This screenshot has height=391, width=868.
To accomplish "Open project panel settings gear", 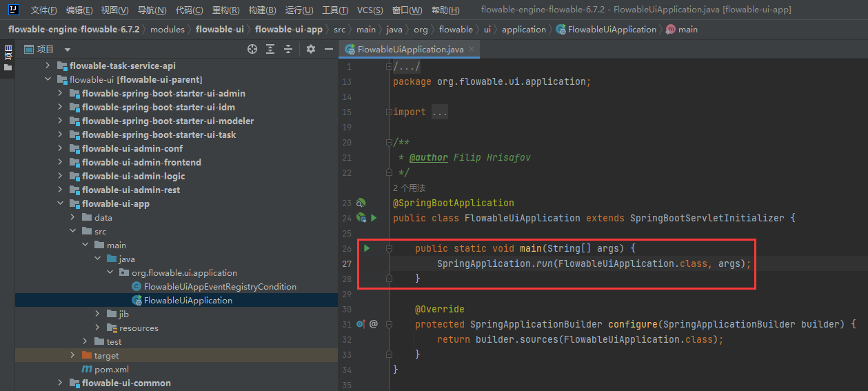I will point(311,49).
